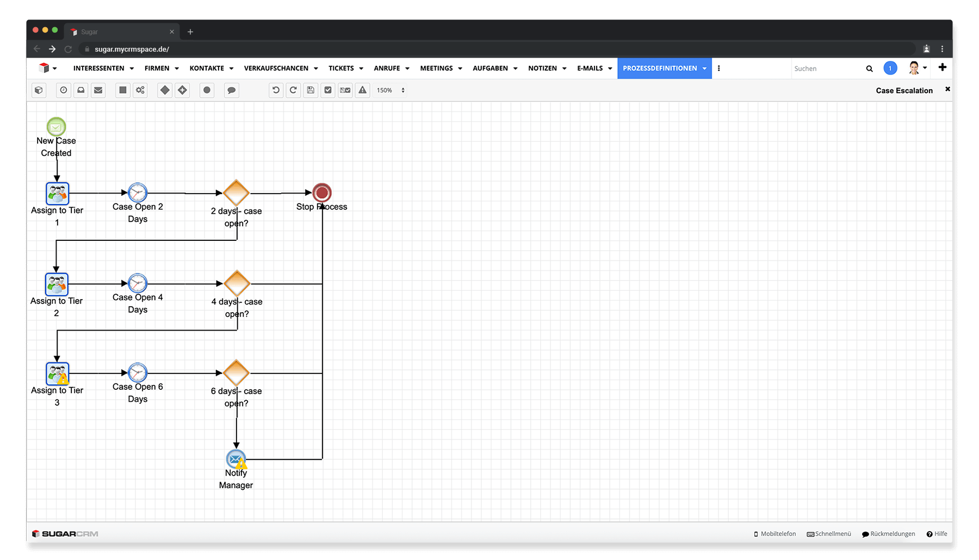Open Rückmeldungen in the footer
Viewport: 979px width, 560px height.
point(889,534)
